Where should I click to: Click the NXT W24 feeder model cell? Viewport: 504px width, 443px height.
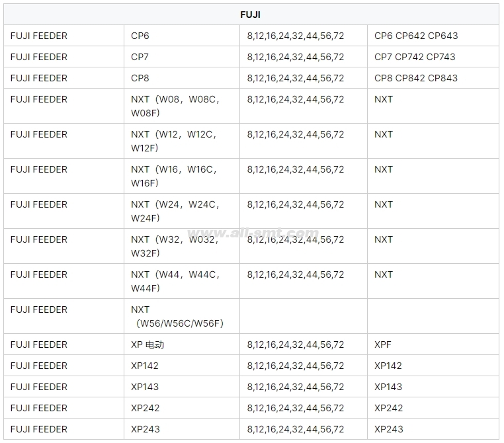click(182, 211)
